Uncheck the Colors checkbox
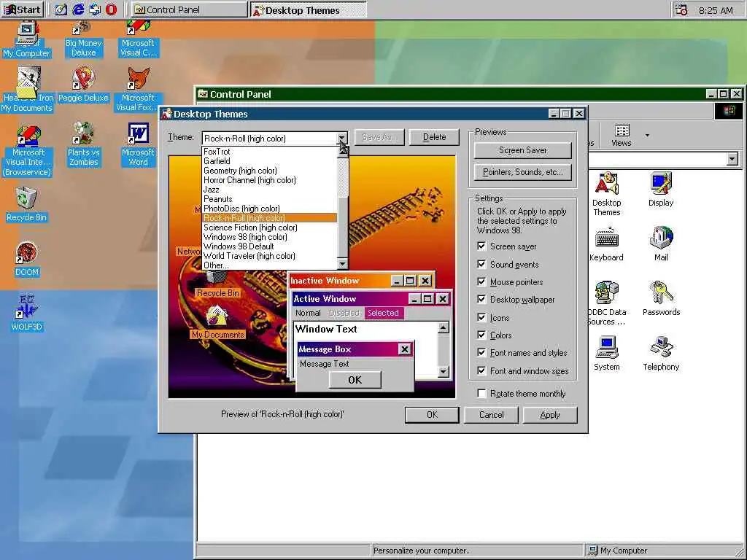 [481, 335]
